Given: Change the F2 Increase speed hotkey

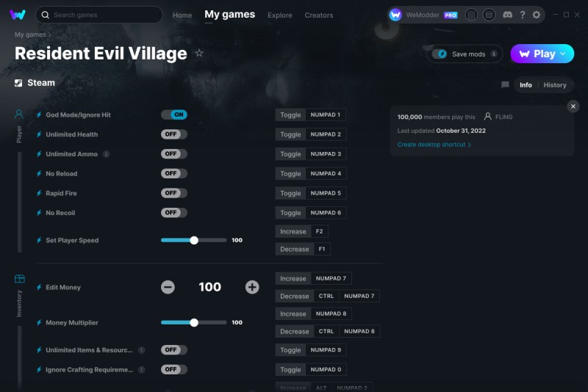Looking at the screenshot, I should coord(320,231).
